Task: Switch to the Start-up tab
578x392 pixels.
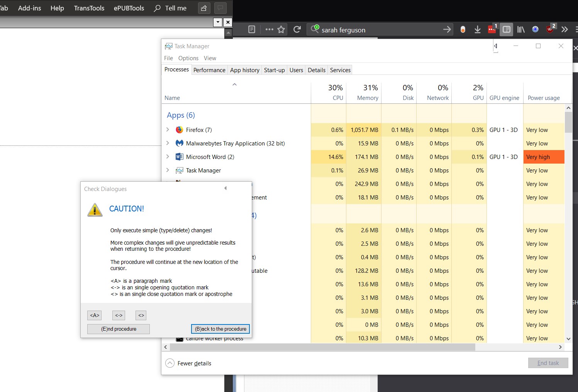Action: pos(275,70)
